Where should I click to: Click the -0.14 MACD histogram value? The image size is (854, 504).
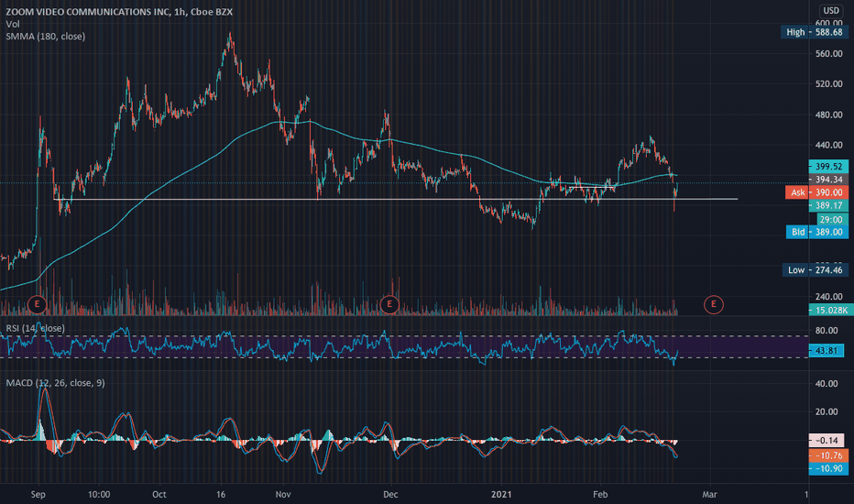coord(827,440)
